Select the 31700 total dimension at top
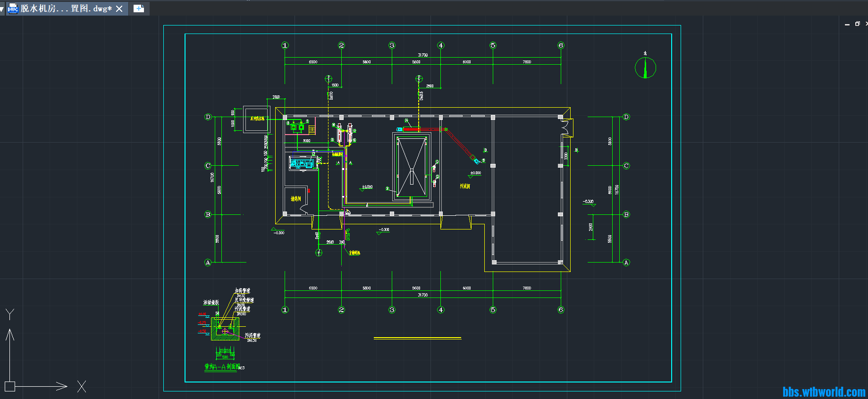 (x=422, y=55)
